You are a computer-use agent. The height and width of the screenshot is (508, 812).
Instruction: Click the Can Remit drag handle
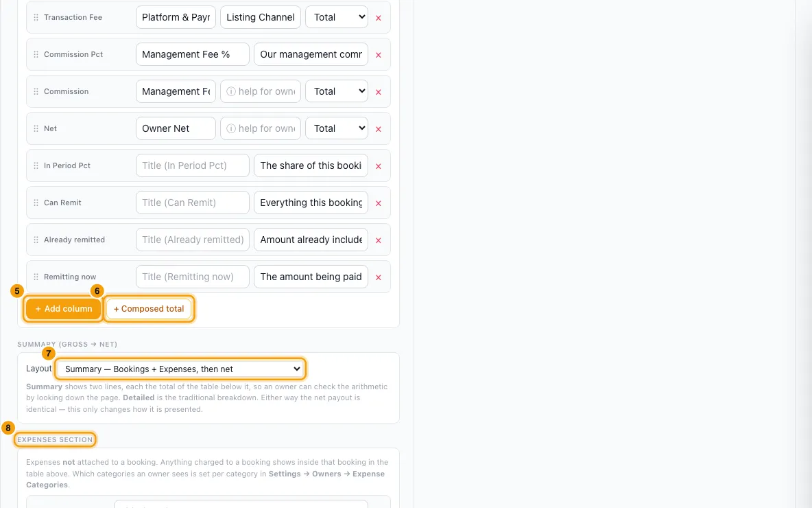pyautogui.click(x=36, y=203)
